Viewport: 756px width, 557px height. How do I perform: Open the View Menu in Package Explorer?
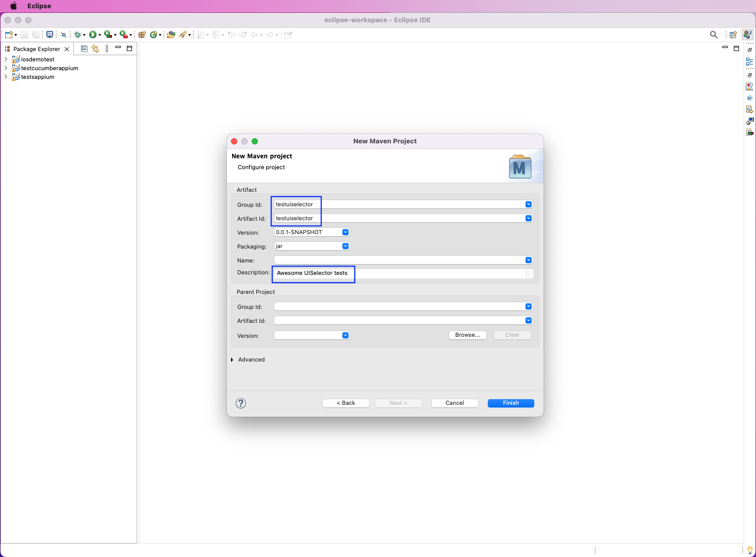pos(107,48)
